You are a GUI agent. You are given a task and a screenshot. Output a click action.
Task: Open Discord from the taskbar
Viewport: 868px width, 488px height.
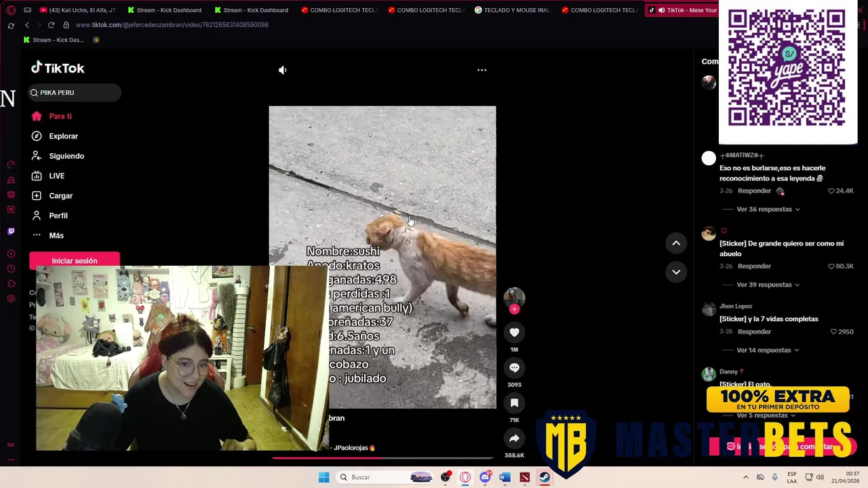(x=485, y=477)
